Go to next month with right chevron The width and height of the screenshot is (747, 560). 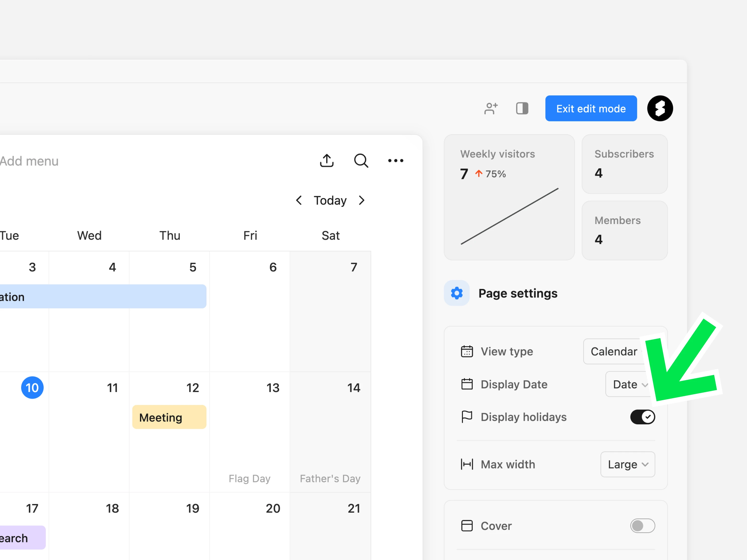point(362,200)
